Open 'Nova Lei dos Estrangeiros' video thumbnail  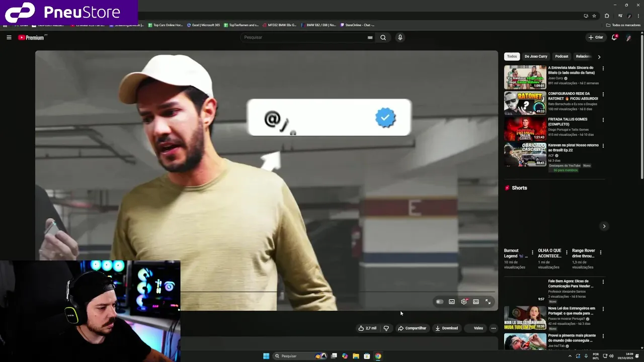[x=525, y=318]
